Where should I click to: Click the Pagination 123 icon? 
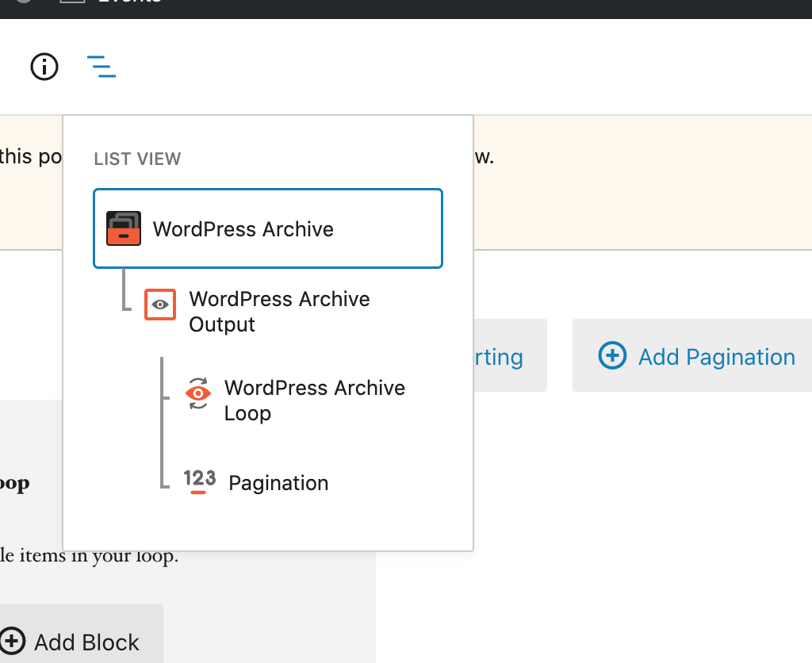coord(199,481)
